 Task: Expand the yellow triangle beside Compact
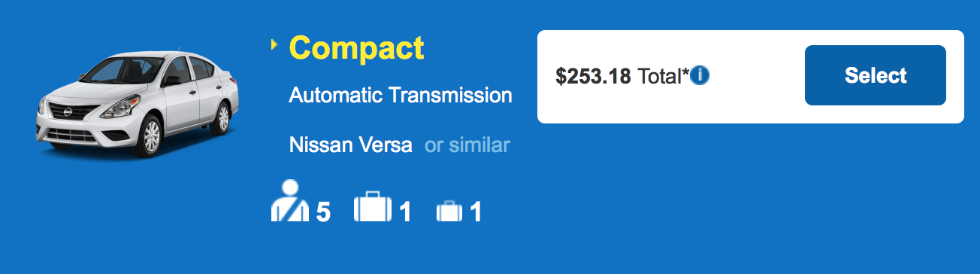click(274, 45)
